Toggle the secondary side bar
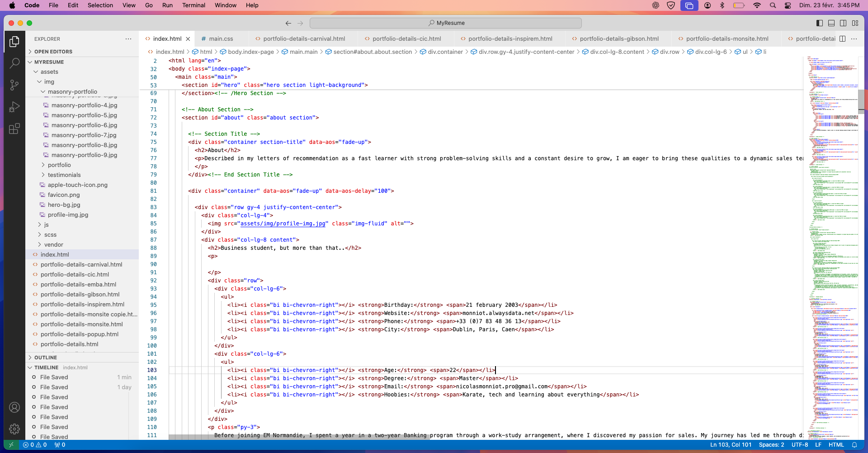The width and height of the screenshot is (868, 453). click(x=843, y=23)
